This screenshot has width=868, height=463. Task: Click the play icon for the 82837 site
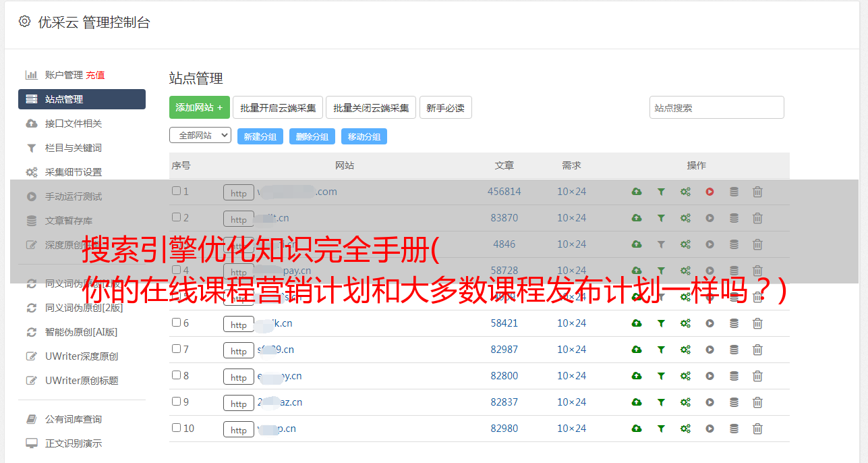710,402
